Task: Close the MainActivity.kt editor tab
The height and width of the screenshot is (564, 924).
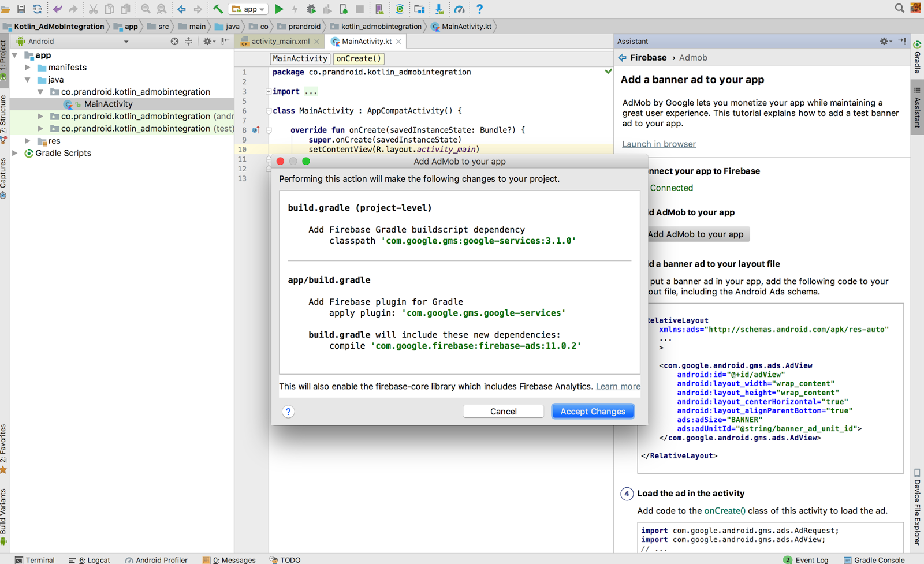Action: click(x=398, y=42)
